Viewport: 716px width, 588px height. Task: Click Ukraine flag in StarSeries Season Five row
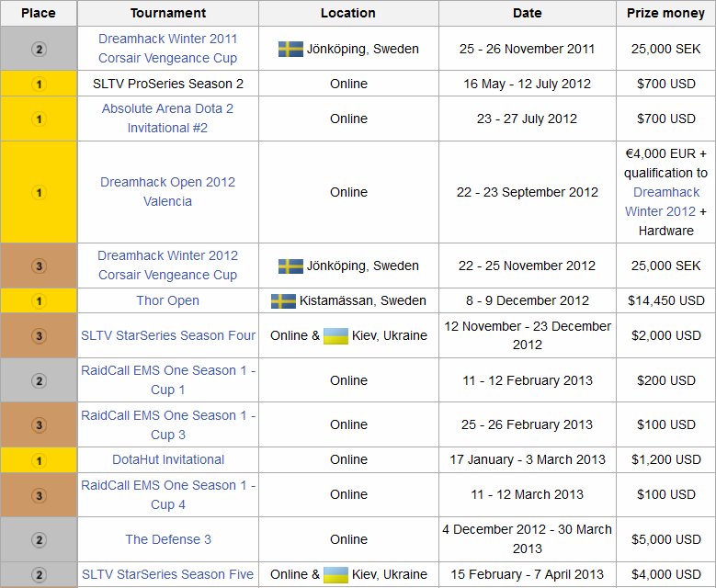335,575
